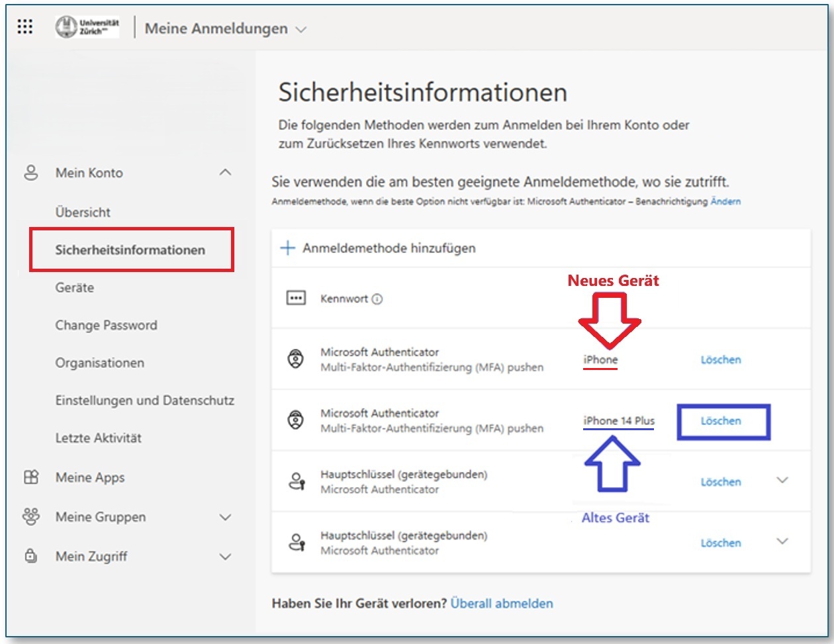Go to Change Password
The width and height of the screenshot is (834, 644).
click(x=106, y=326)
